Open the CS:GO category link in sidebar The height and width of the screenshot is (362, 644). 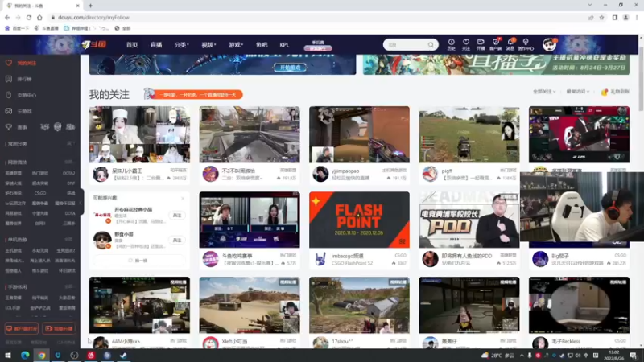[x=39, y=193]
